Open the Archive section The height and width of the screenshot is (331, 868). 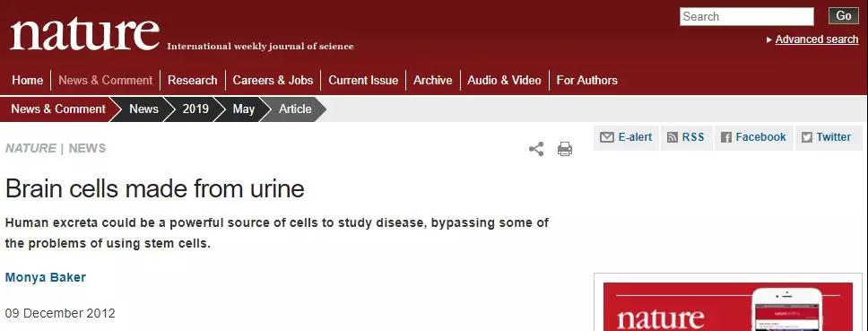click(432, 80)
